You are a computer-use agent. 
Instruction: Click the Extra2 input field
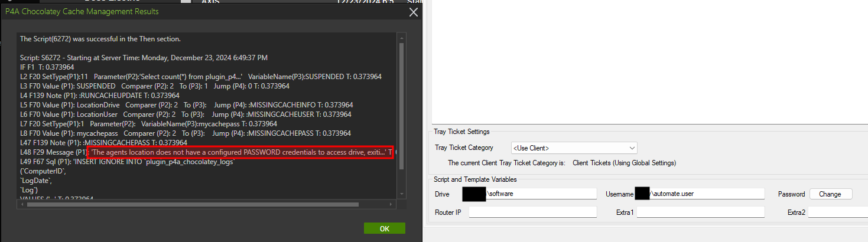coord(838,212)
